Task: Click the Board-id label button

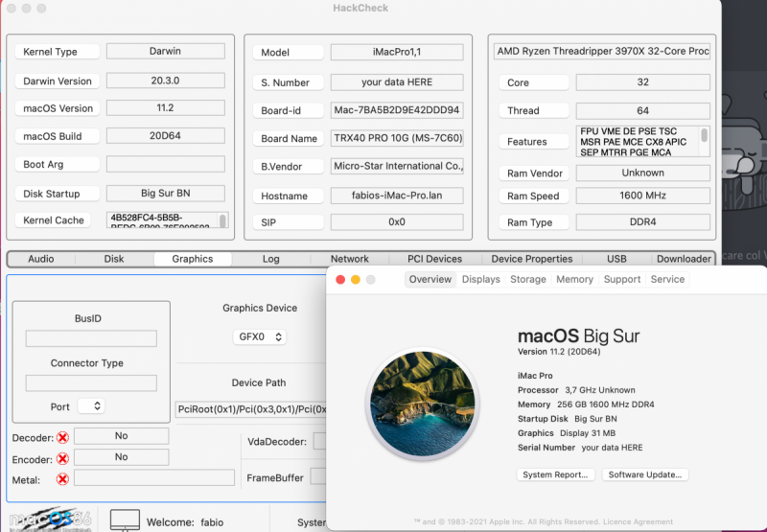Action: [x=289, y=110]
